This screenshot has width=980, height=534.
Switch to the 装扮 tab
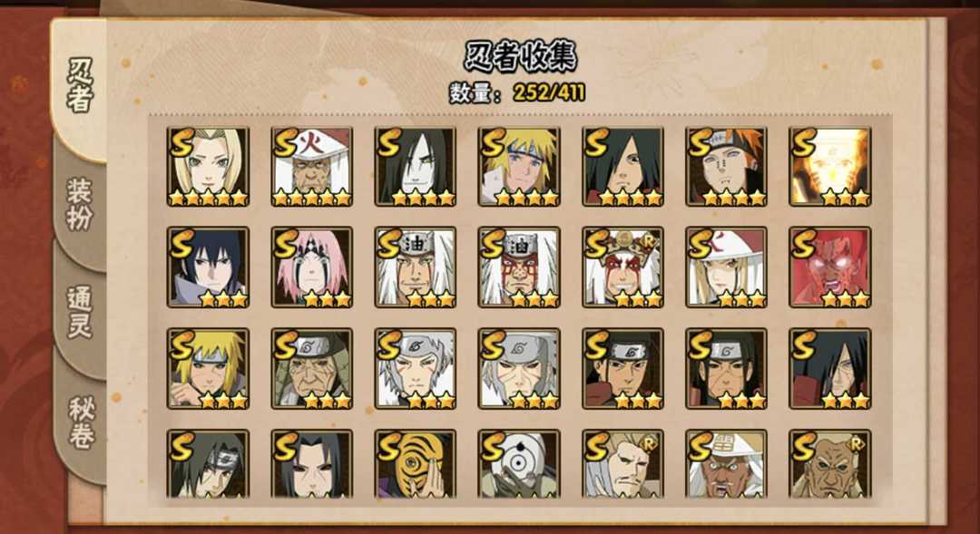(80, 204)
